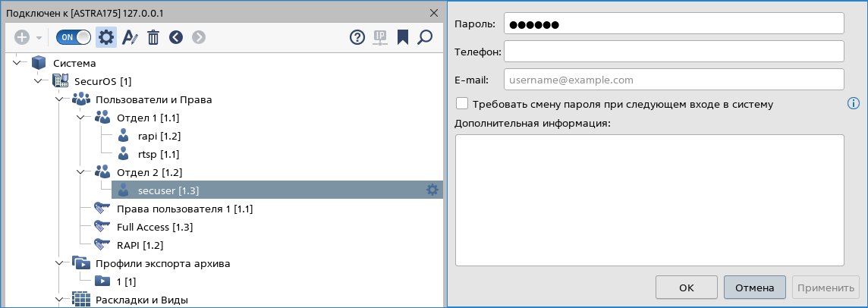This screenshot has height=308, width=868.
Task: Click the settings gear icon in toolbar
Action: [x=106, y=37]
